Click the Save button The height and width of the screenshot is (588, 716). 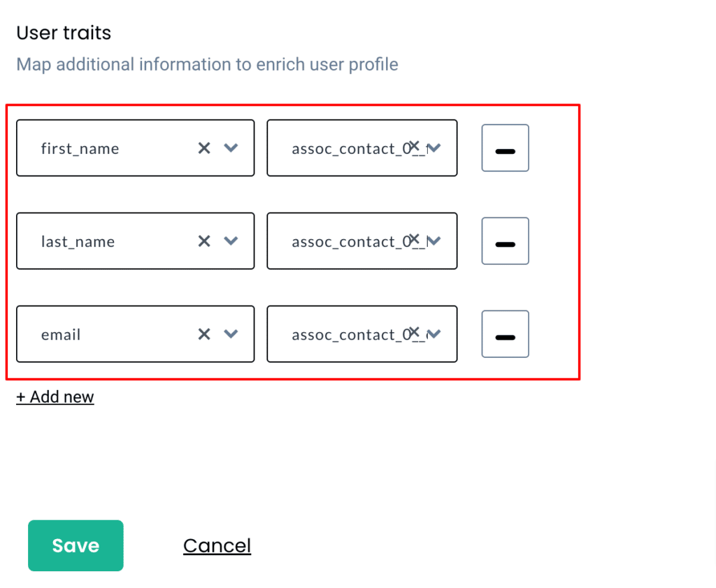(x=76, y=545)
